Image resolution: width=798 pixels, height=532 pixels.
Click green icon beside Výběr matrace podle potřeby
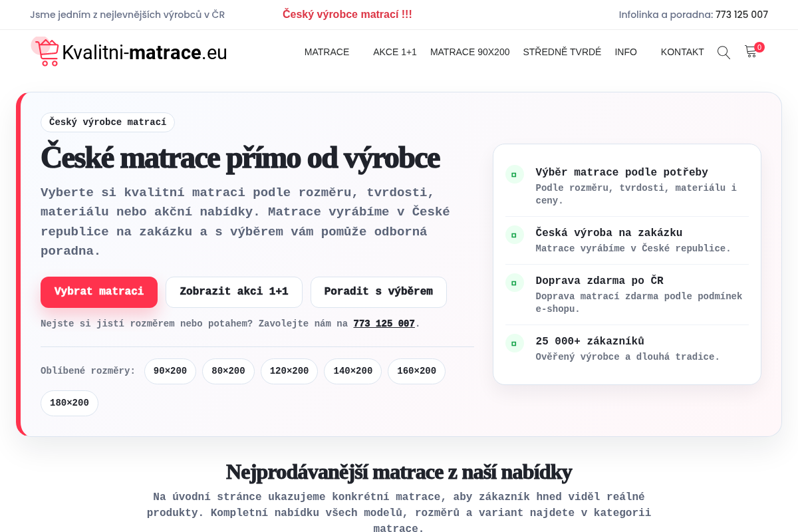(515, 175)
